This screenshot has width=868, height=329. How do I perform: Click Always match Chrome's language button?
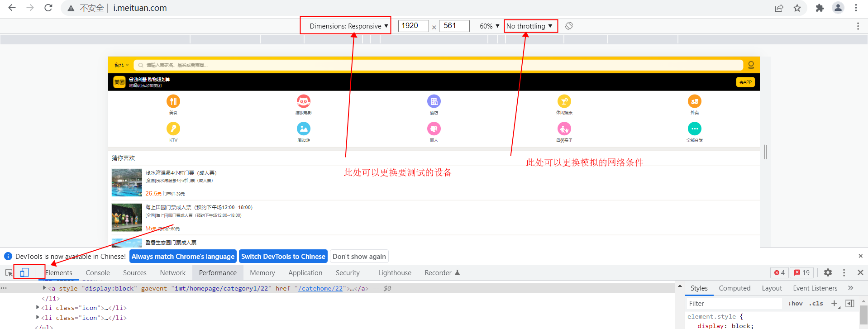(183, 256)
